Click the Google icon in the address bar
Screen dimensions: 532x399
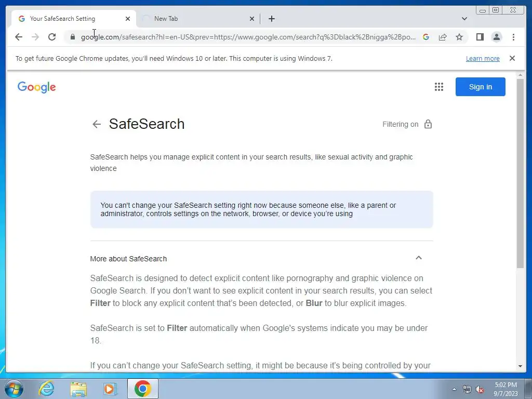[x=426, y=37]
